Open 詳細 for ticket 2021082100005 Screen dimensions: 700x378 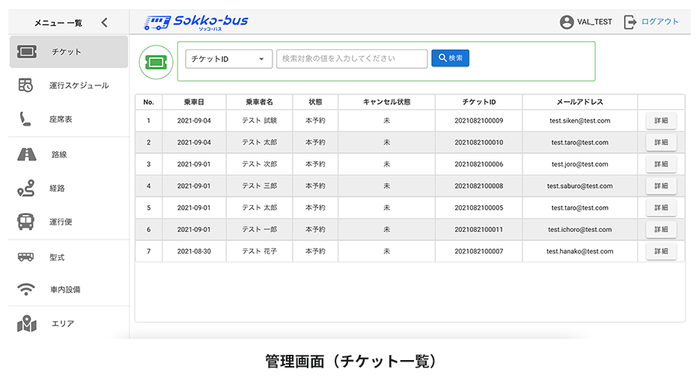(661, 208)
